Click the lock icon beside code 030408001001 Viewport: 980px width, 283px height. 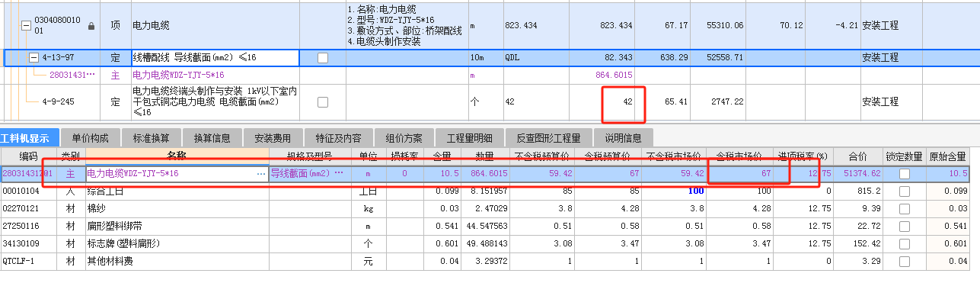point(92,25)
